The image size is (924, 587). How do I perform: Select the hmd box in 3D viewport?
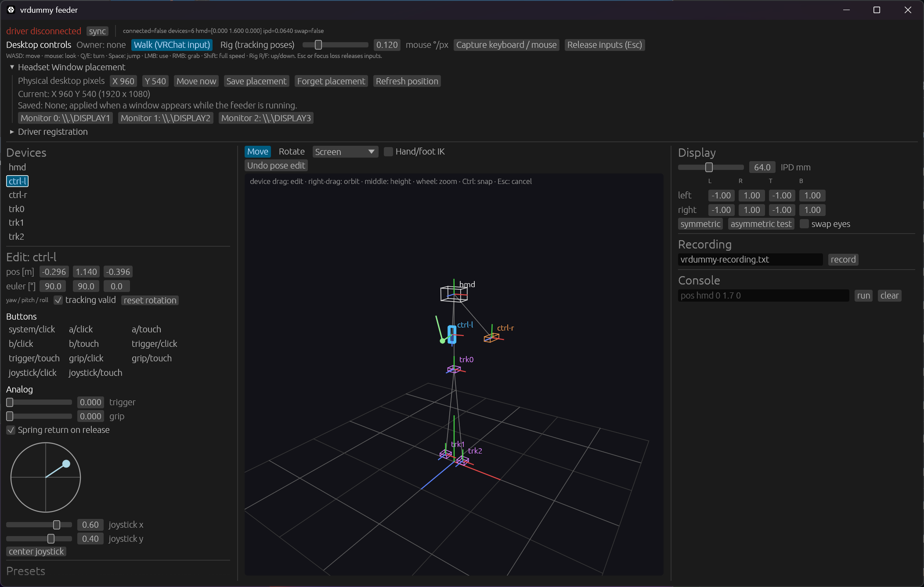click(x=454, y=293)
